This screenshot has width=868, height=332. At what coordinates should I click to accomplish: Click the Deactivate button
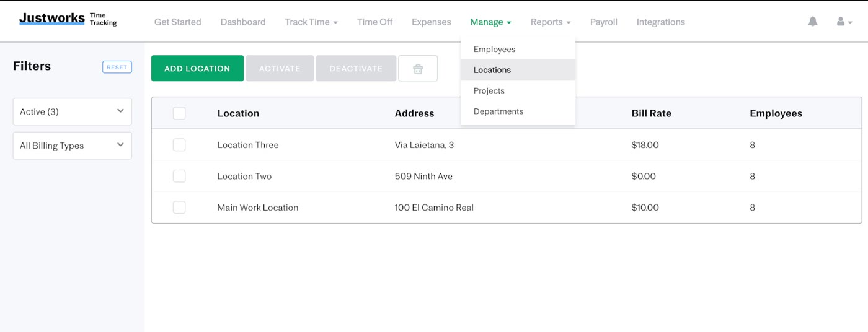(356, 68)
